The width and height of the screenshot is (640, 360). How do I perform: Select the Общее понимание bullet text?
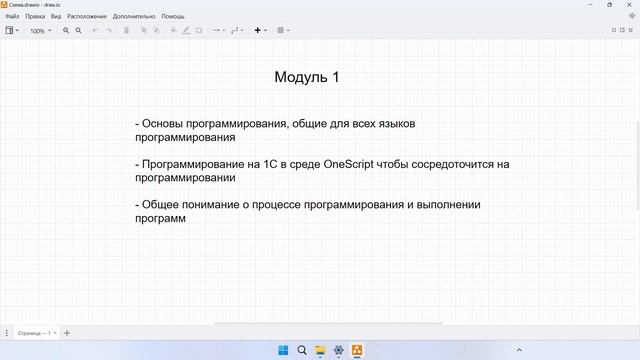click(x=308, y=211)
